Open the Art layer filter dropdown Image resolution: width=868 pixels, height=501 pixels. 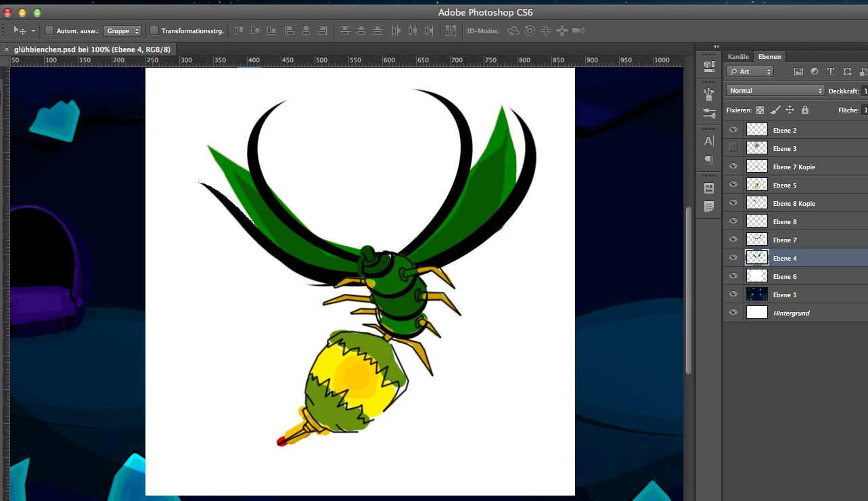click(750, 72)
